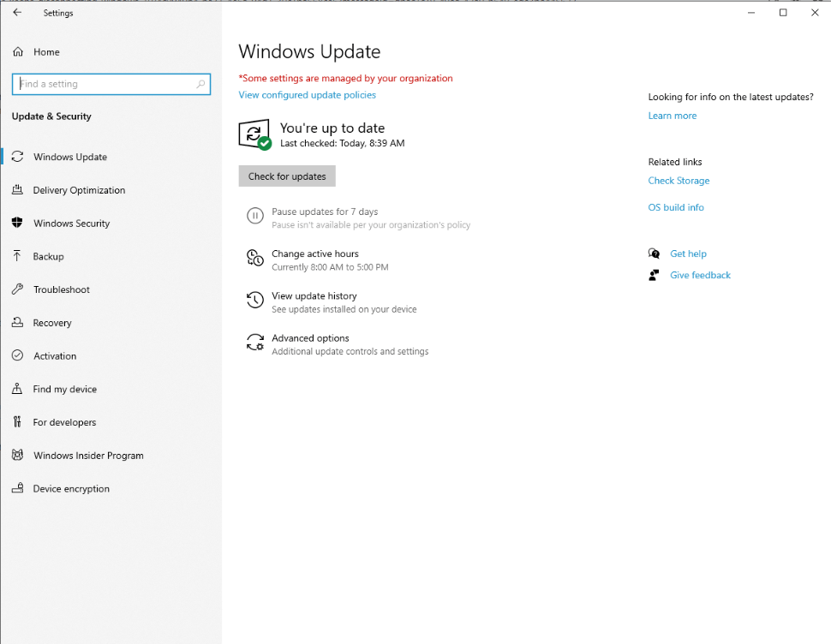
Task: Maximize the Settings window
Action: click(783, 12)
